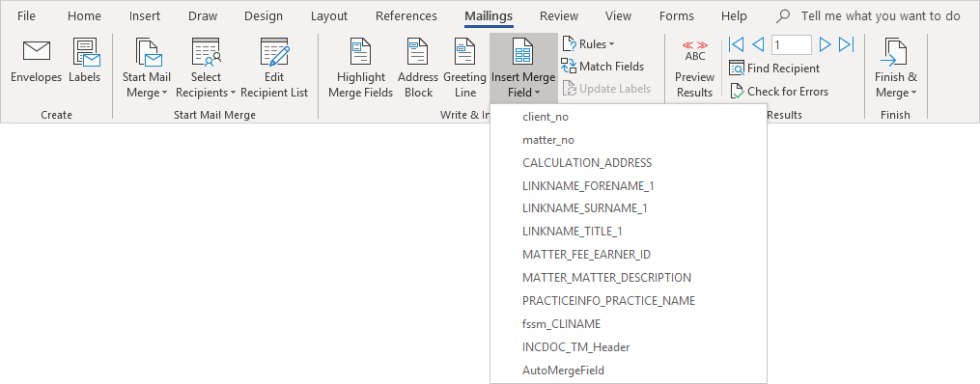This screenshot has width=980, height=384.
Task: Switch to the Layout tab
Action: 329,16
